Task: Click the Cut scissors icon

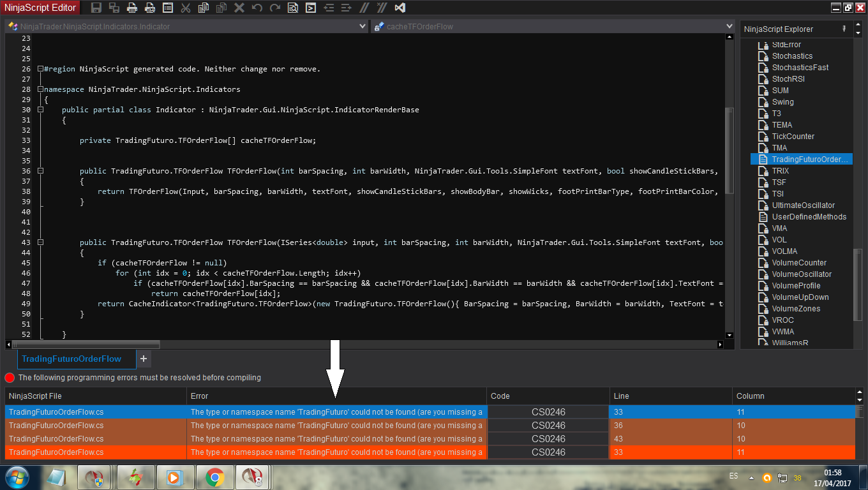Action: [186, 8]
